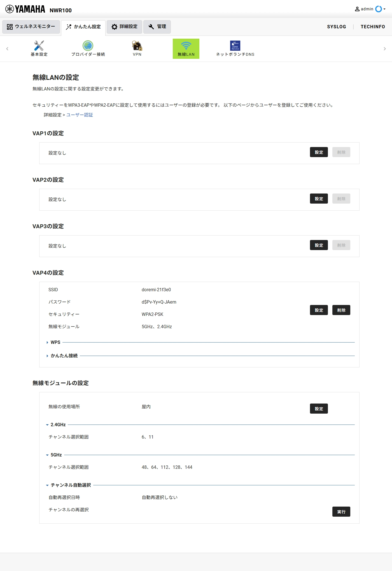The height and width of the screenshot is (571, 392).
Task: Click the wrench icon in 管理 tab
Action: [151, 27]
